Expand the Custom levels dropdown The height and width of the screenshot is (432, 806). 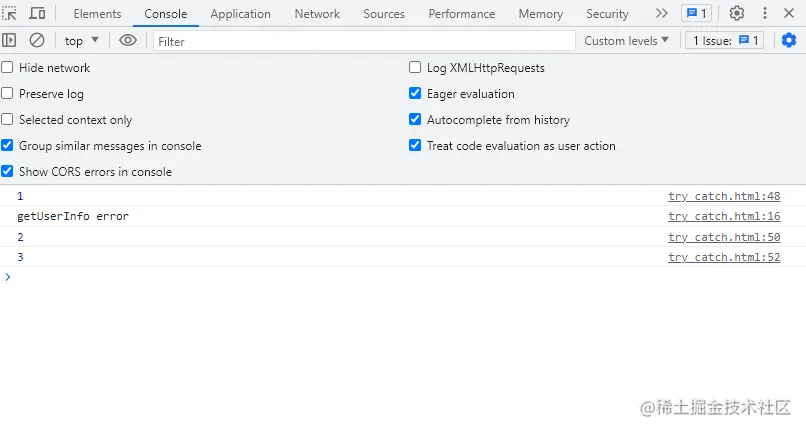click(626, 41)
